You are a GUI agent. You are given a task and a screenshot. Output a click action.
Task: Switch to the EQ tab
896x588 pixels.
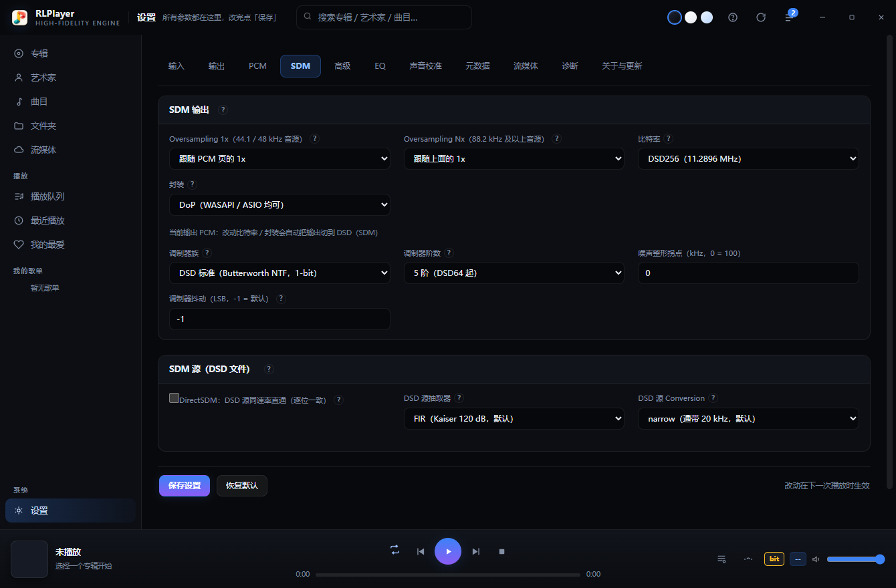(380, 66)
